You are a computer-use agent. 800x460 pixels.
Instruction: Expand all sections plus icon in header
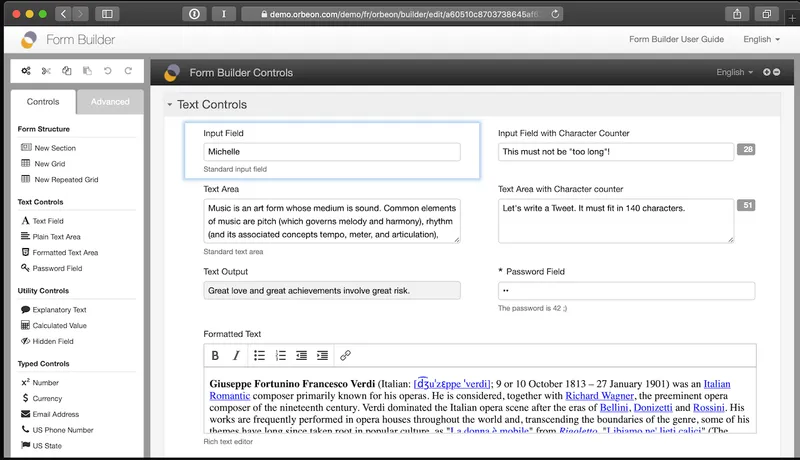(766, 72)
